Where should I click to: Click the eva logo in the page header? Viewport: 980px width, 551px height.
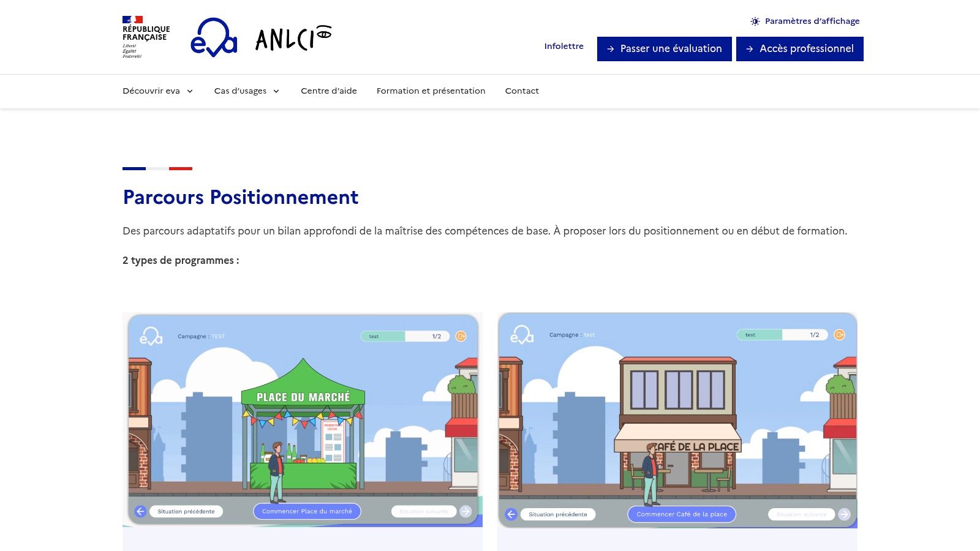216,38
